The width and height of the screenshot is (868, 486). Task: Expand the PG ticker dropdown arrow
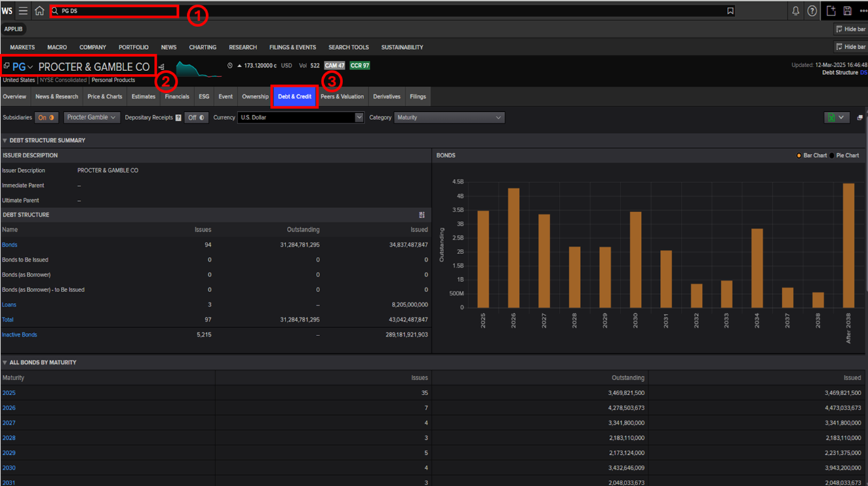point(31,67)
